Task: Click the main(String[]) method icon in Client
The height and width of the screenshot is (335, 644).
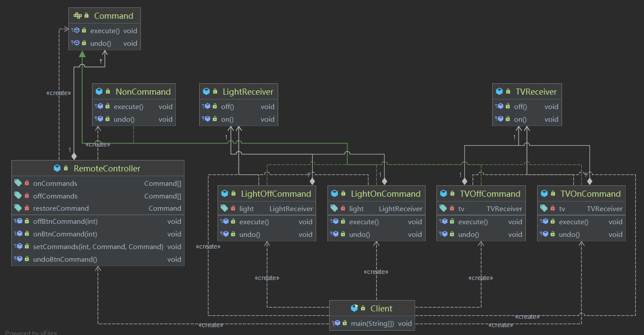Action: click(x=336, y=323)
